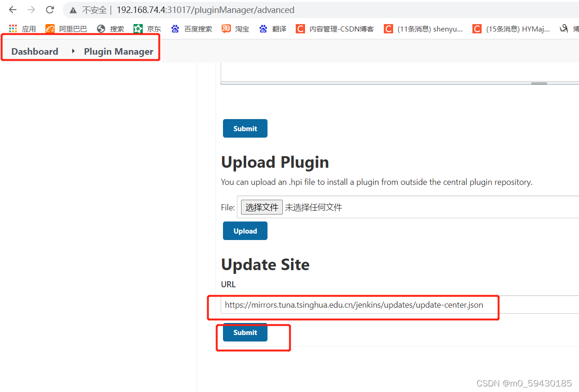This screenshot has height=392, width=579.
Task: Click the Update Site heading
Action: tap(265, 265)
